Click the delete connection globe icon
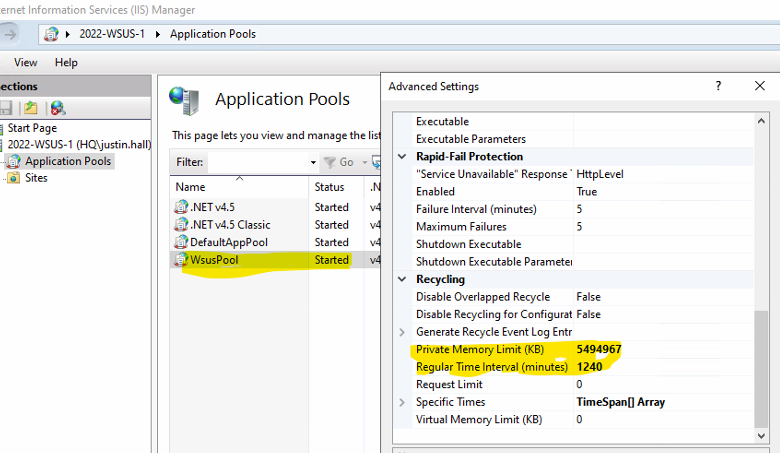Image resolution: width=780 pixels, height=453 pixels. point(58,108)
